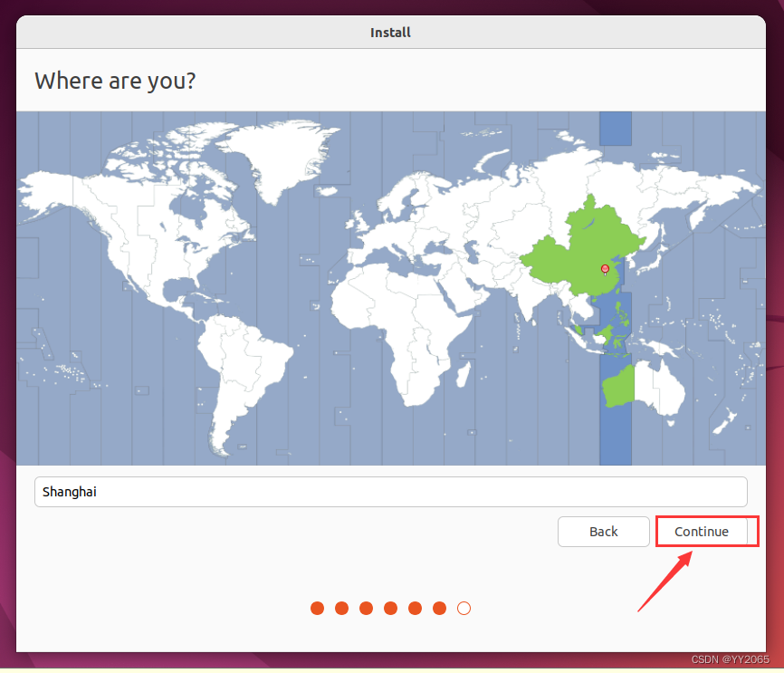784x673 pixels.
Task: Click the hollow last progress dot
Action: tap(464, 608)
